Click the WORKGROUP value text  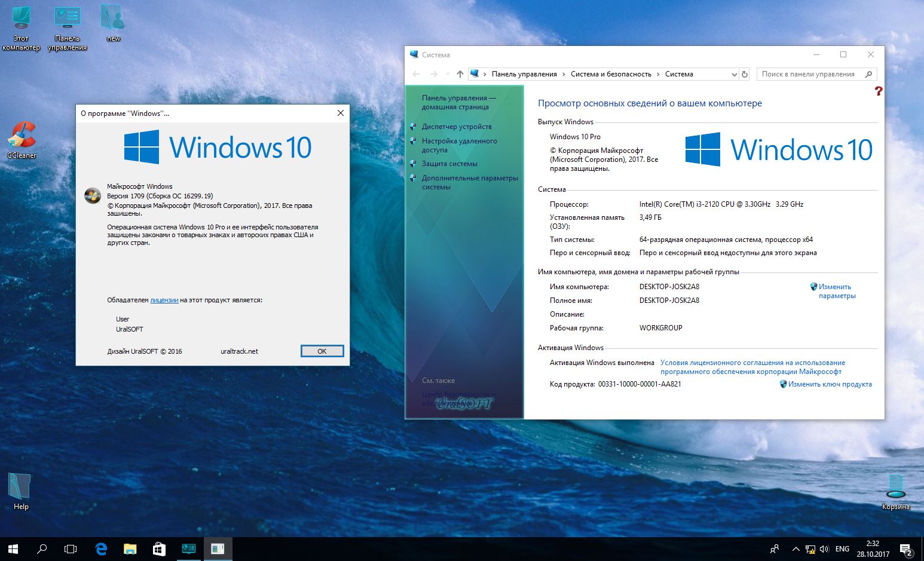(x=660, y=328)
